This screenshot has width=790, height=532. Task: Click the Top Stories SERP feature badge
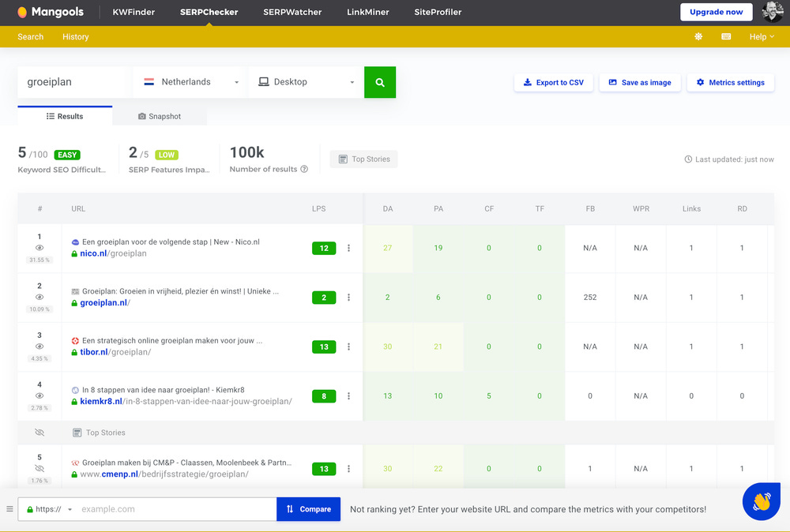363,159
